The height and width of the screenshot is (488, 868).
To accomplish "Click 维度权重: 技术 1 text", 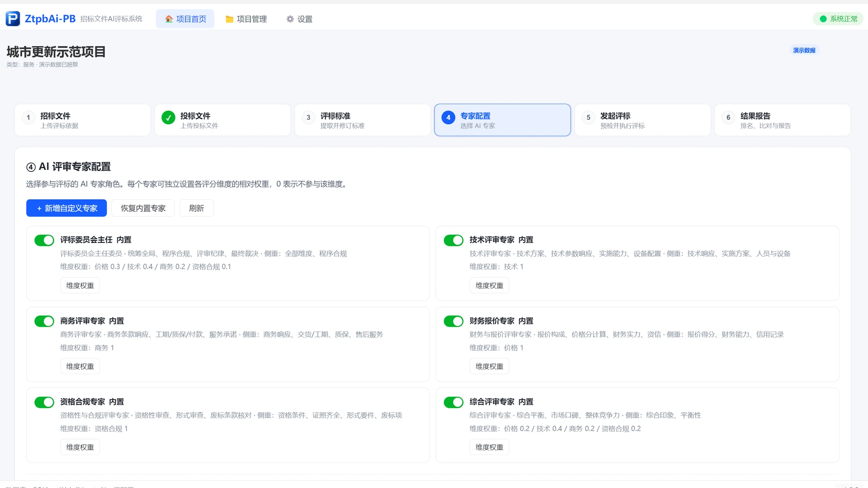I will point(496,267).
